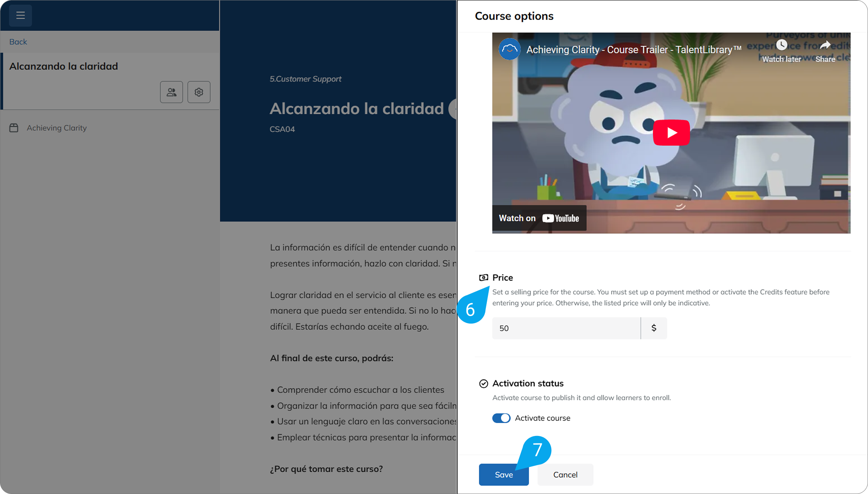Image resolution: width=868 pixels, height=494 pixels.
Task: Open course settings gear icon
Action: coord(199,92)
